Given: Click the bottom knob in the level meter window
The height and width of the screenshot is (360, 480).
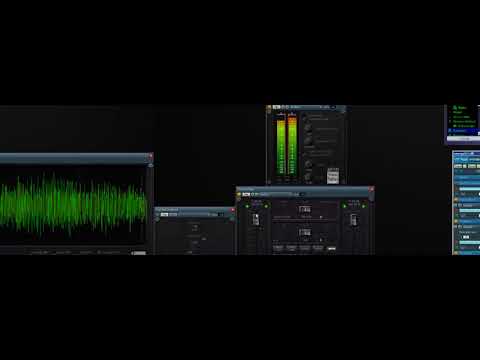Looking at the screenshot, I should 308,178.
